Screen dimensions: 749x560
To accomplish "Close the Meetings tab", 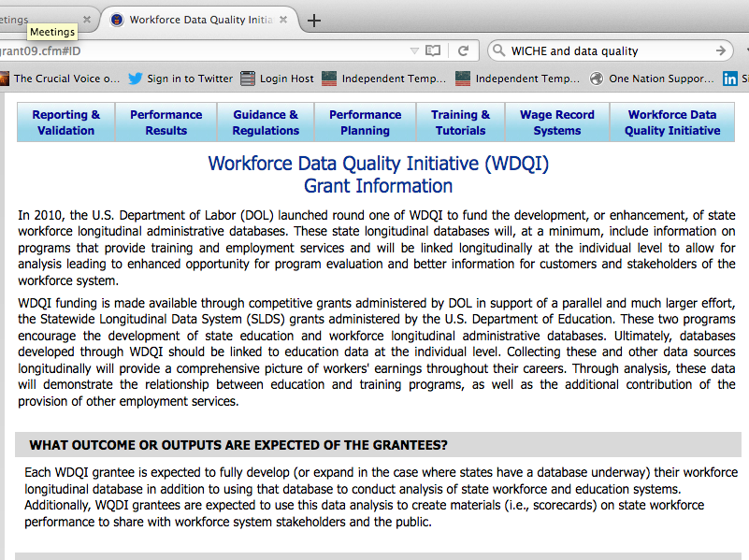I will [86, 20].
